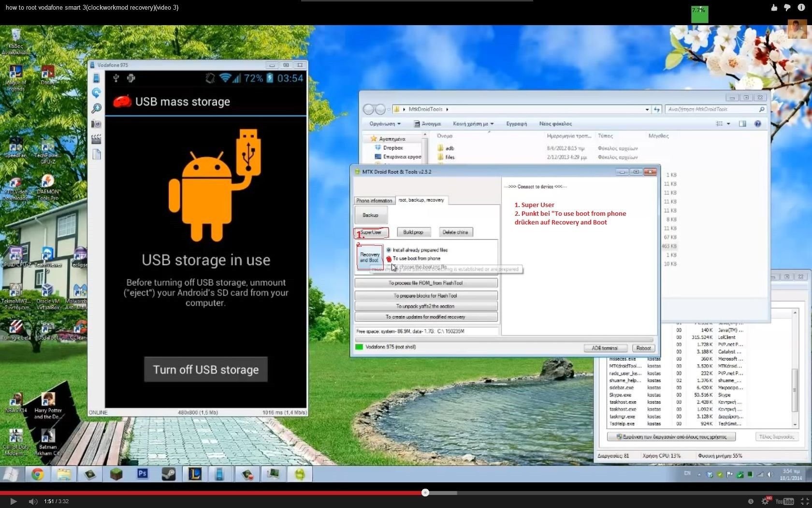Image resolution: width=812 pixels, height=508 pixels.
Task: Toggle the preview pane icon in Explorer
Action: coord(742,124)
